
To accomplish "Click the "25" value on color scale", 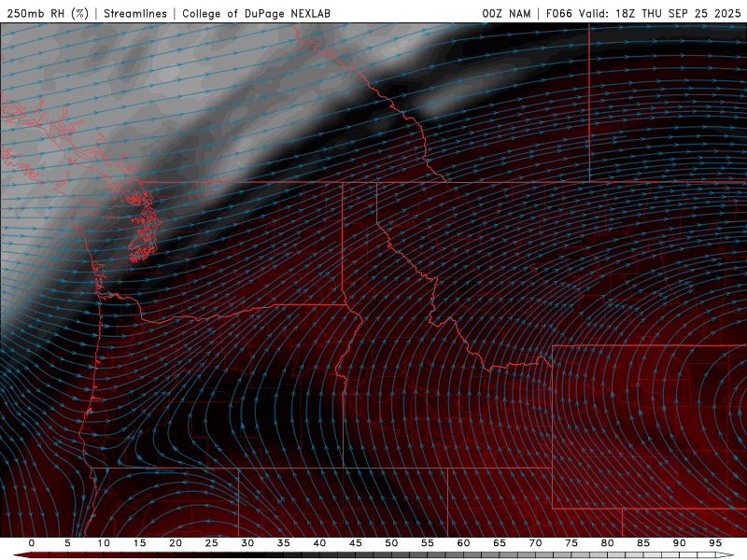I will 212,543.
